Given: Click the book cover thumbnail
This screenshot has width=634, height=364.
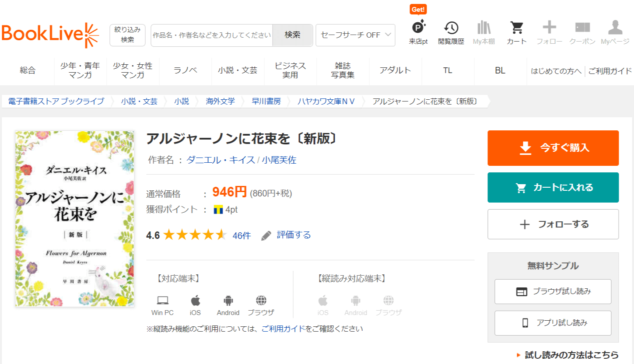Looking at the screenshot, I should coord(74,218).
